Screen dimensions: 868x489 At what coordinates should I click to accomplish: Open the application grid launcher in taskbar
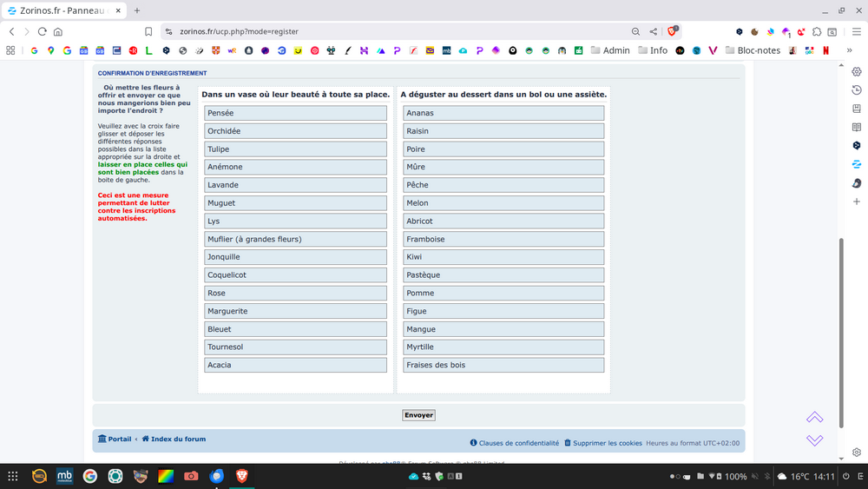tap(13, 476)
